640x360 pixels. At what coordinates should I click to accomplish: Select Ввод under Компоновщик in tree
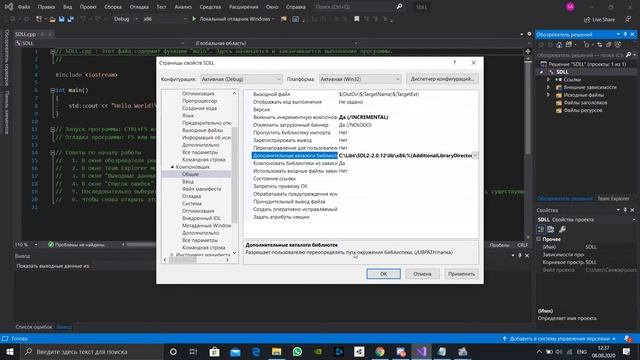click(x=188, y=182)
